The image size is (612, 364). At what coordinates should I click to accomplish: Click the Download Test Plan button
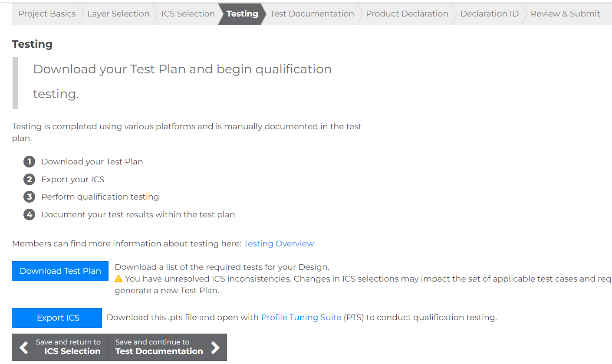pyautogui.click(x=60, y=271)
